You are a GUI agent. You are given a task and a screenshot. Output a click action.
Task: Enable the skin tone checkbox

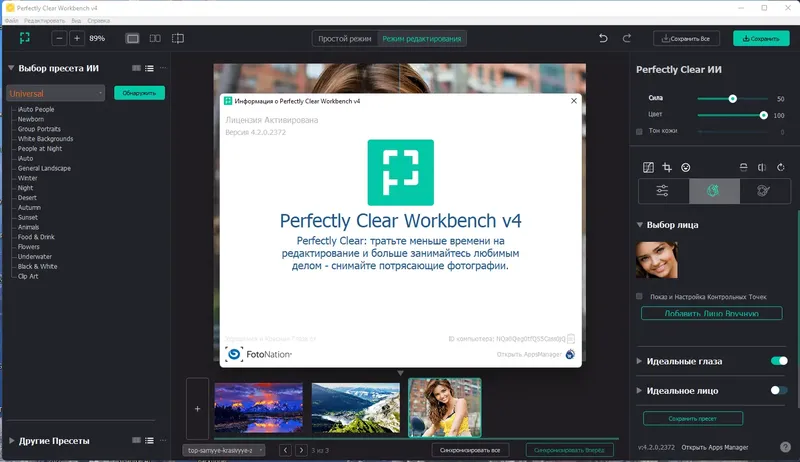click(639, 132)
